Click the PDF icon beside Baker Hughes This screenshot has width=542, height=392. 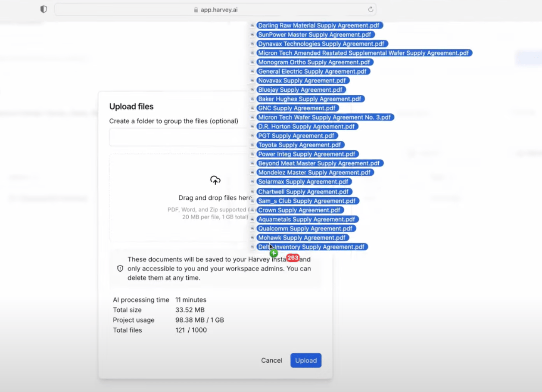pyautogui.click(x=252, y=99)
